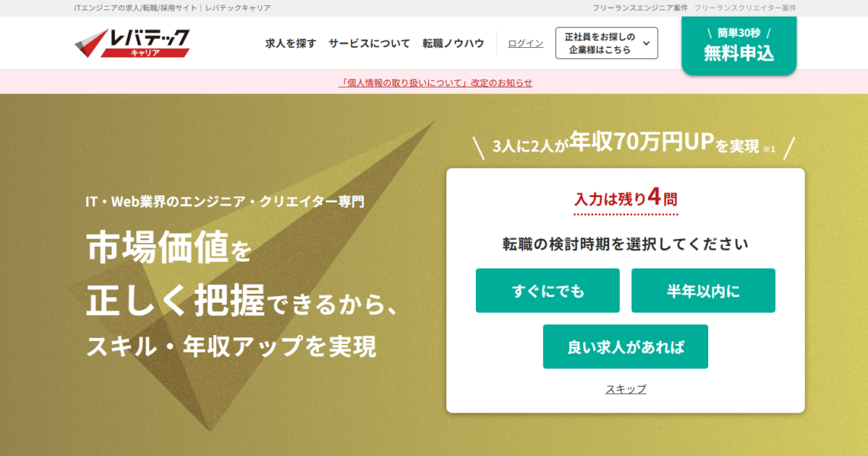Choose the 半年以内に option

click(703, 291)
